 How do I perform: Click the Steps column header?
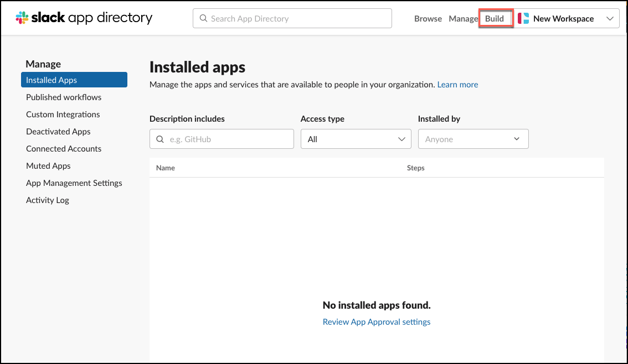tap(416, 168)
